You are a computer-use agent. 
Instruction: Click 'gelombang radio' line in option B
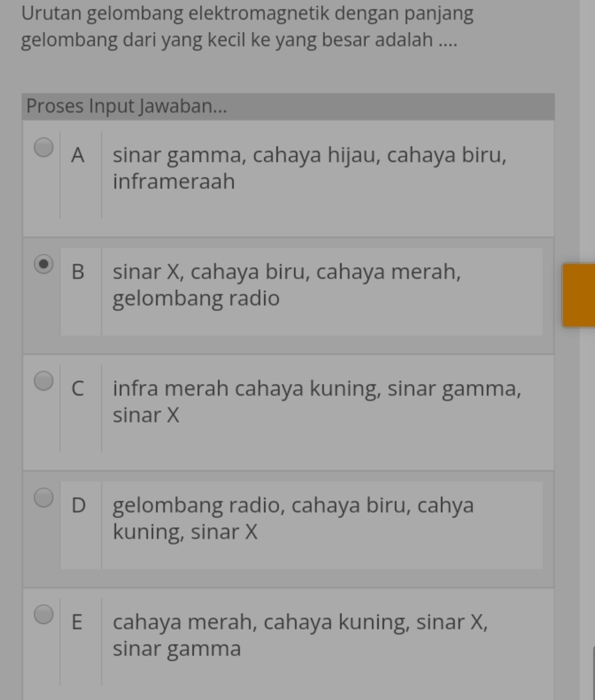click(x=196, y=298)
